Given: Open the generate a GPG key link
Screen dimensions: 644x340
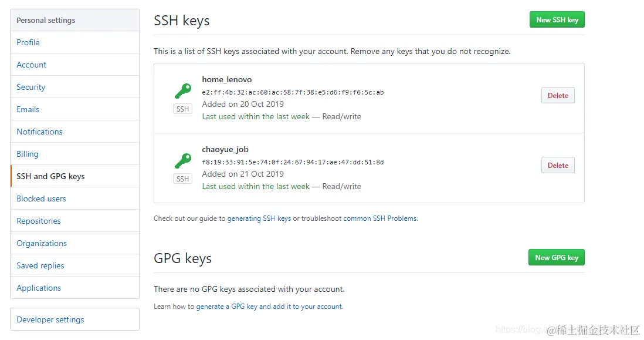Looking at the screenshot, I should coord(269,307).
